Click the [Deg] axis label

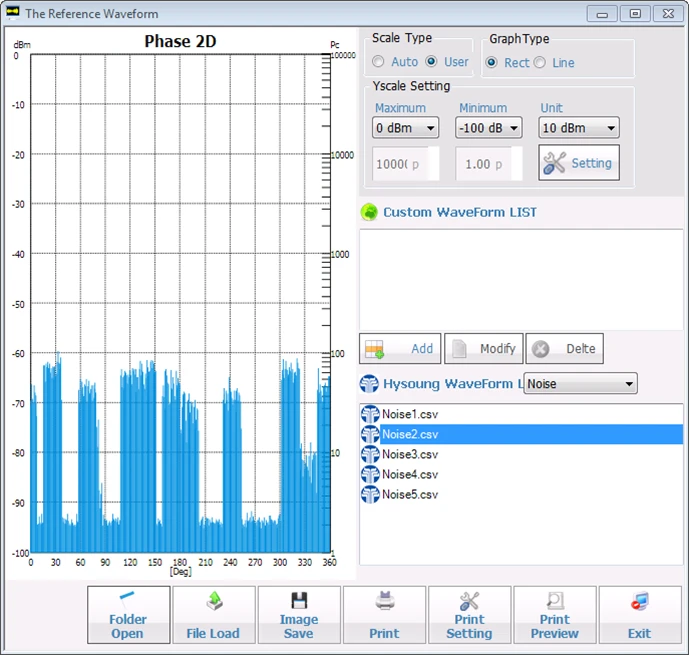pyautogui.click(x=181, y=572)
